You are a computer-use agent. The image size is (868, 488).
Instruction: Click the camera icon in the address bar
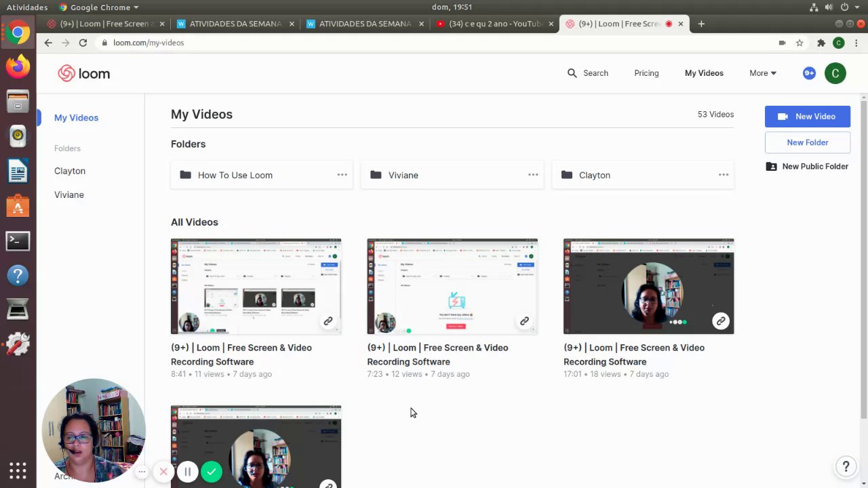coord(782,43)
